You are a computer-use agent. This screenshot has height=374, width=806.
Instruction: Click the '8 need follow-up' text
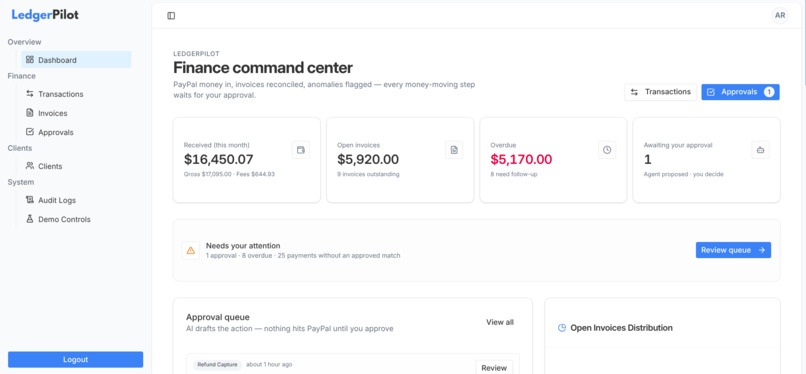pos(514,174)
